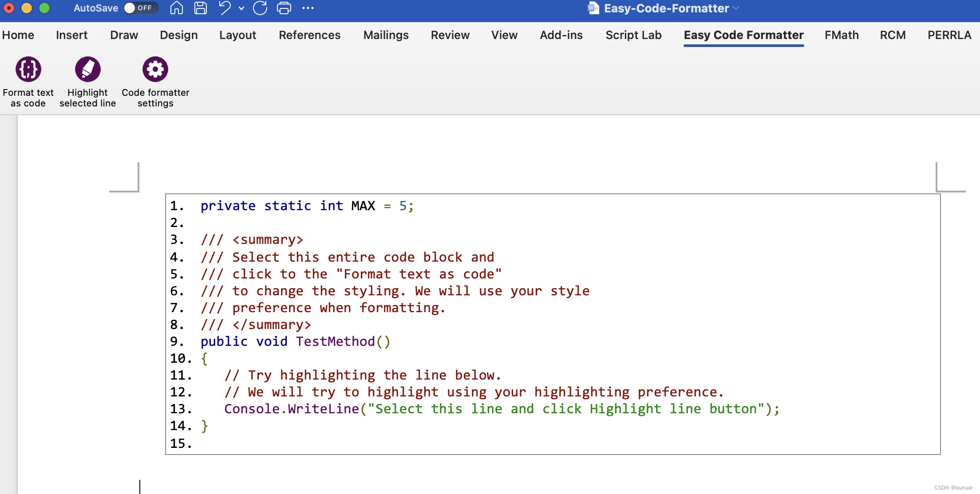Click the Highlight selected line icon
The image size is (980, 494).
tap(88, 70)
